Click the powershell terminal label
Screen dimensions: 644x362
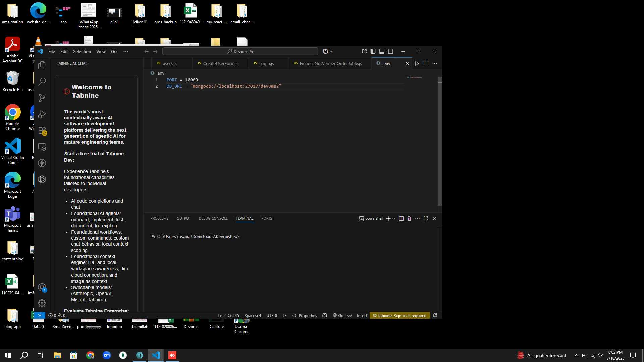pyautogui.click(x=371, y=218)
